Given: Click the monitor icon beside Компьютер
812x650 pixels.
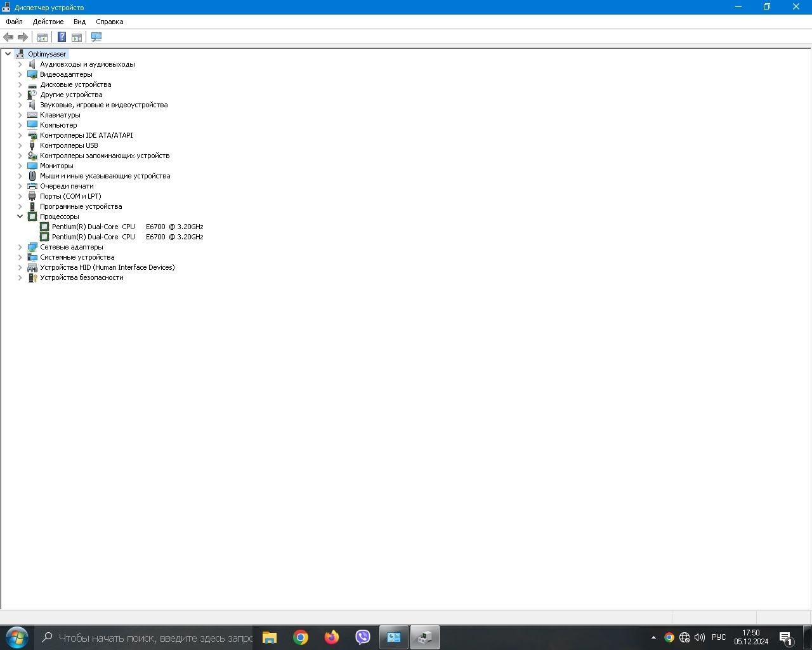Looking at the screenshot, I should (x=32, y=125).
